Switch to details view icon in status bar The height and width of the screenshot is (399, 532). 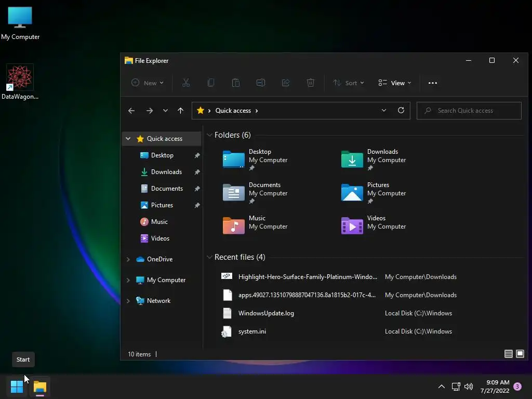click(508, 354)
